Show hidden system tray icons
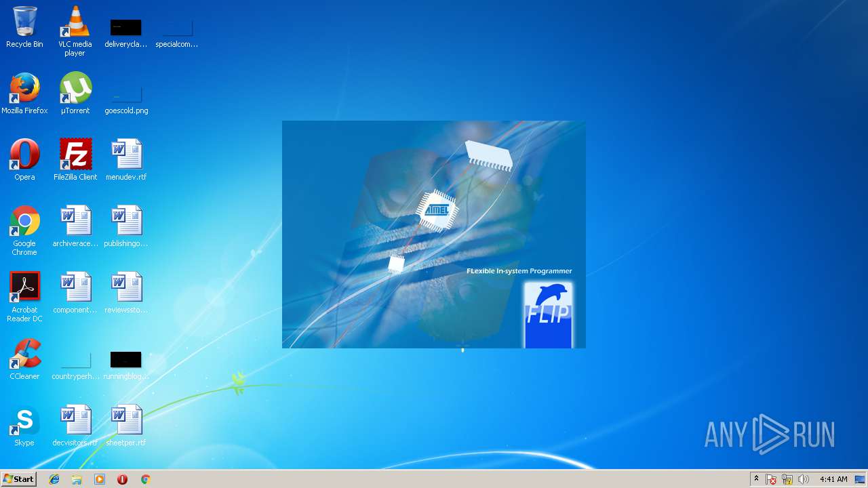 tap(756, 479)
